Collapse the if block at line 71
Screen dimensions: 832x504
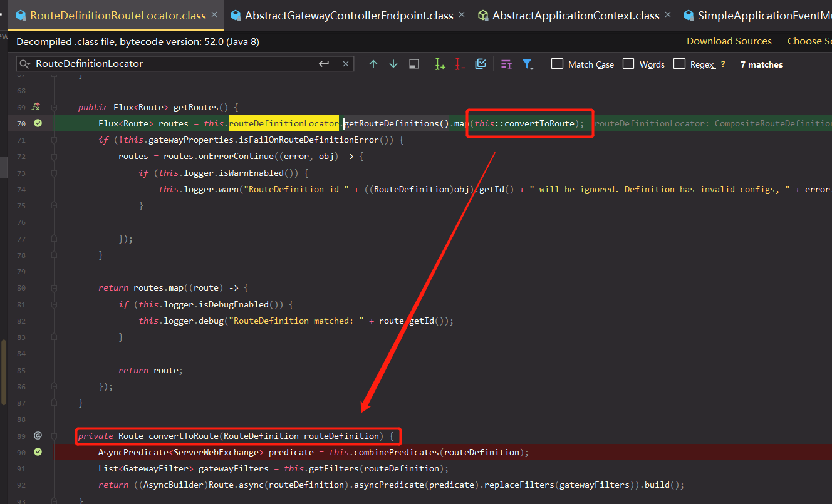[x=55, y=140]
